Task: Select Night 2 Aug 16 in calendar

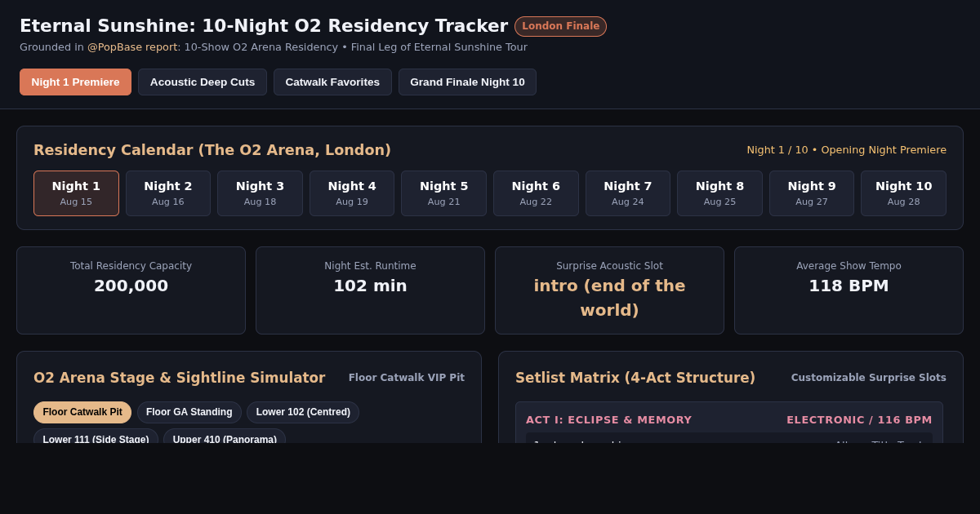Action: coord(168,193)
